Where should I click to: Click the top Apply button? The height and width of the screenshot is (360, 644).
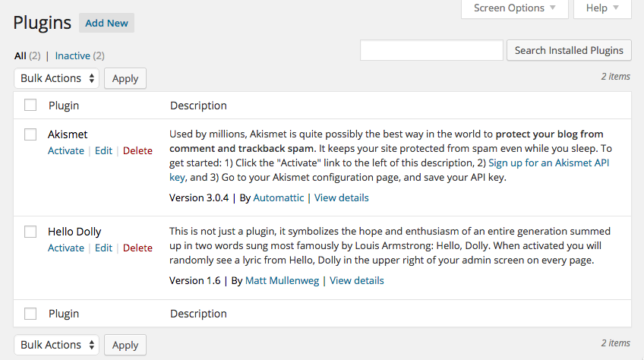click(125, 78)
